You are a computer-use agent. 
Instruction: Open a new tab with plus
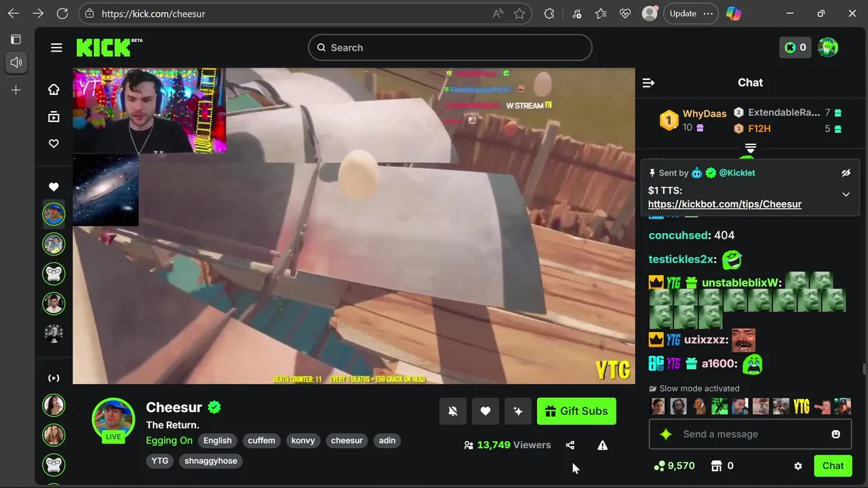(x=16, y=90)
